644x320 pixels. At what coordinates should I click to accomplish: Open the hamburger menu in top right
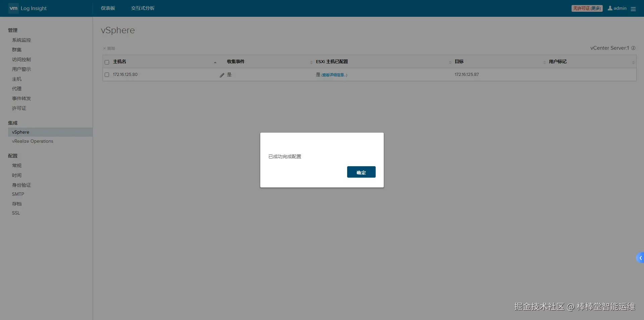point(633,9)
